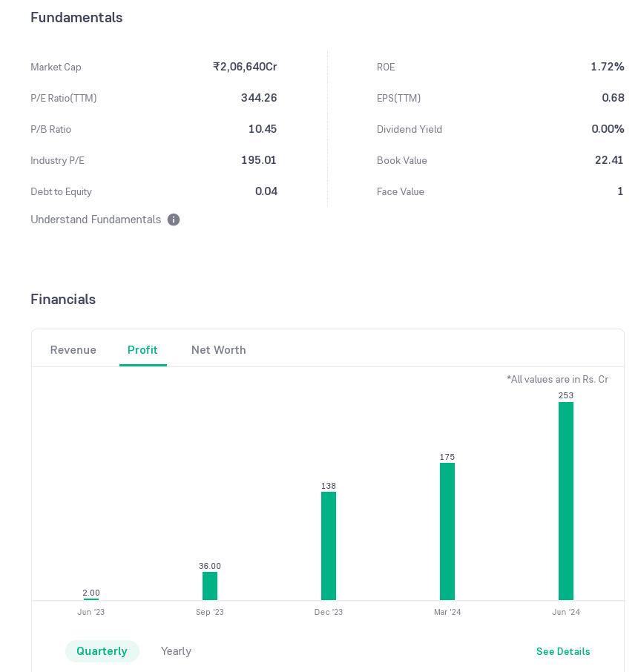Viewport: 638px width, 672px height.
Task: Click the P/E Ratio(TTM) label
Action: point(64,98)
